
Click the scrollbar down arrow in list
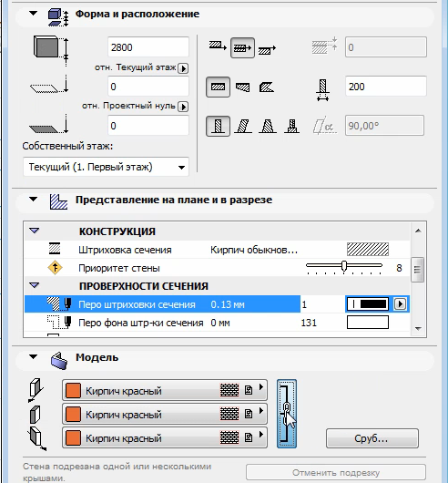coord(418,329)
